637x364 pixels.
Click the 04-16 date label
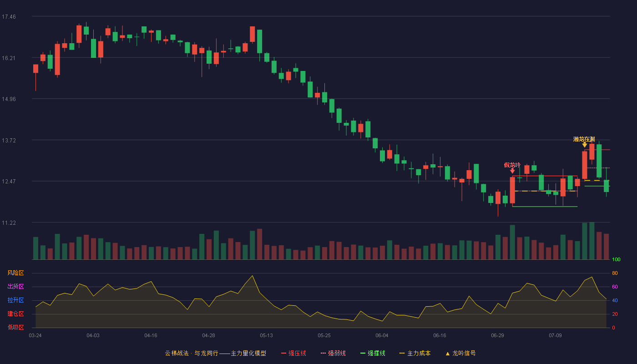coord(151,335)
